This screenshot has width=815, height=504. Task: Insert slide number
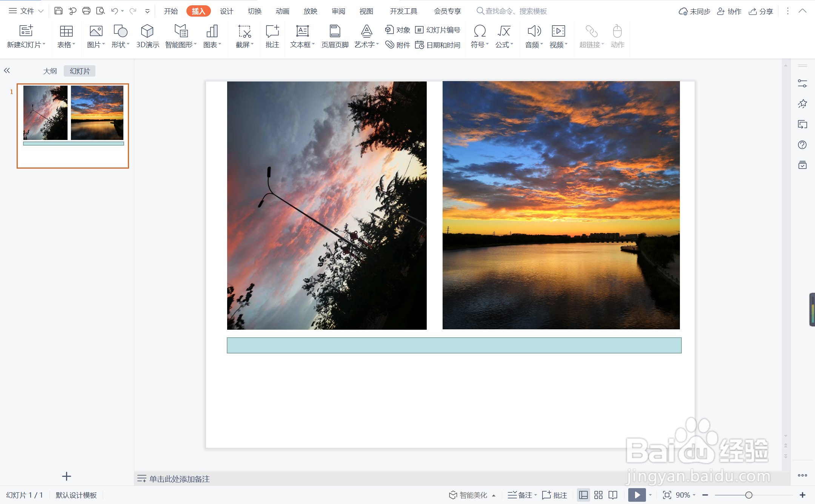pos(438,30)
